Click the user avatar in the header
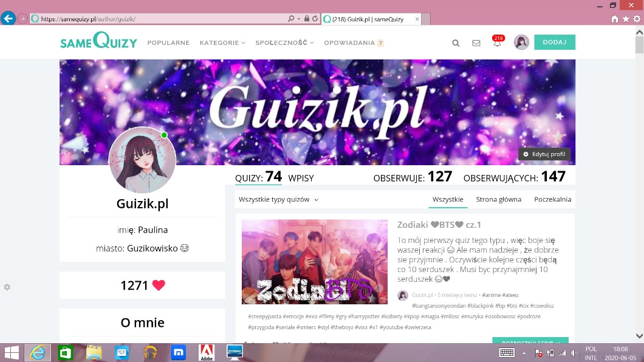The width and height of the screenshot is (644, 362). pyautogui.click(x=521, y=43)
